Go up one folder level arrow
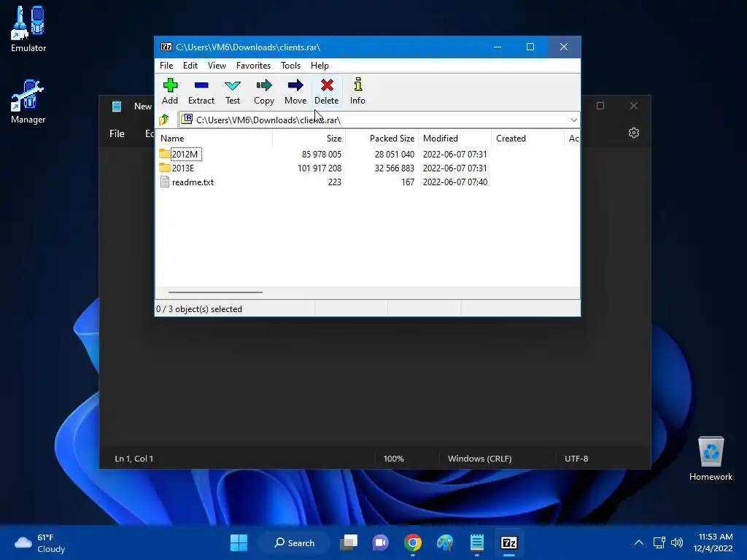 164,120
